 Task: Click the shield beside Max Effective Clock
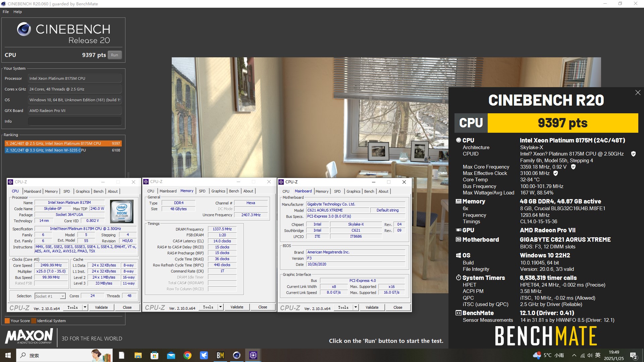click(555, 173)
